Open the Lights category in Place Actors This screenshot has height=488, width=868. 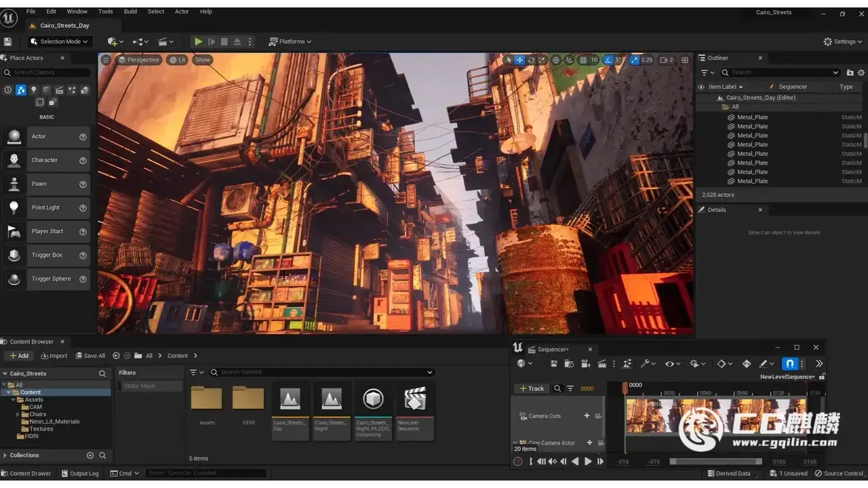[x=33, y=90]
